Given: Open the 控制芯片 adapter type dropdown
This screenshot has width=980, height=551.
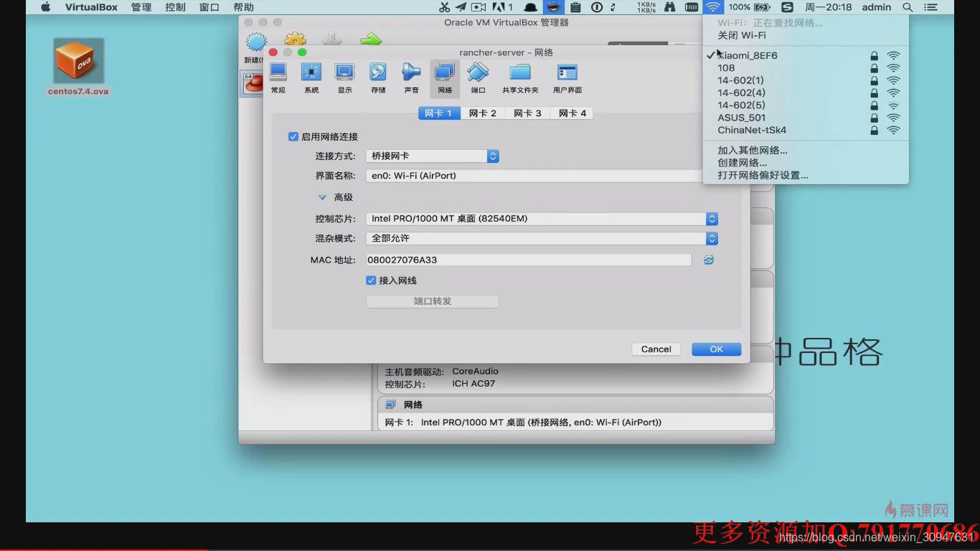Looking at the screenshot, I should point(542,219).
